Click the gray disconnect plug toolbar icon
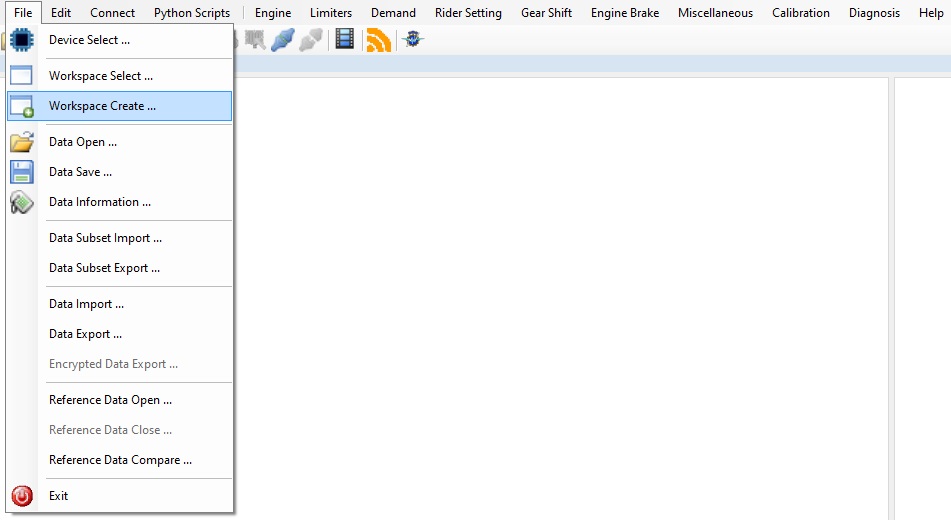Image resolution: width=951 pixels, height=520 pixels. tap(311, 40)
